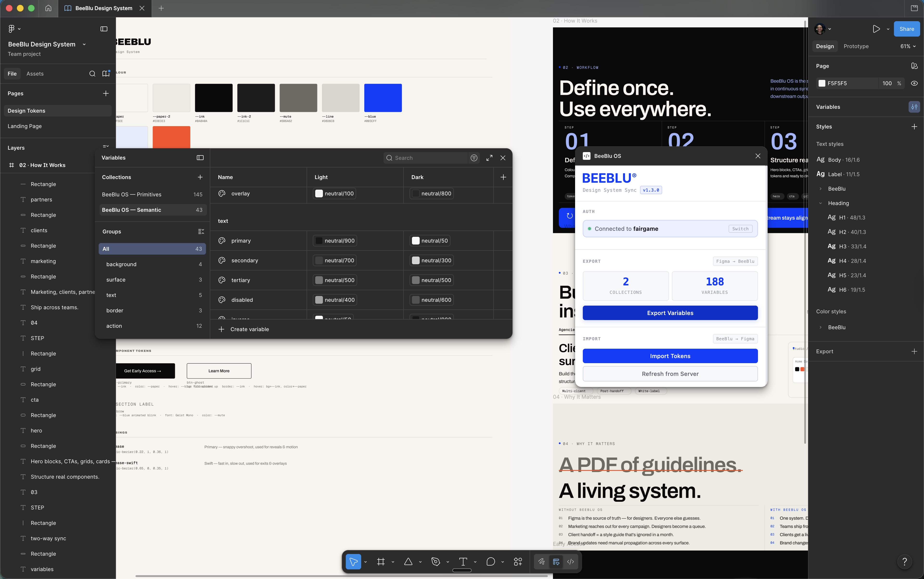This screenshot has width=924, height=579.
Task: Open the play options dropdown chevron
Action: coord(888,29)
